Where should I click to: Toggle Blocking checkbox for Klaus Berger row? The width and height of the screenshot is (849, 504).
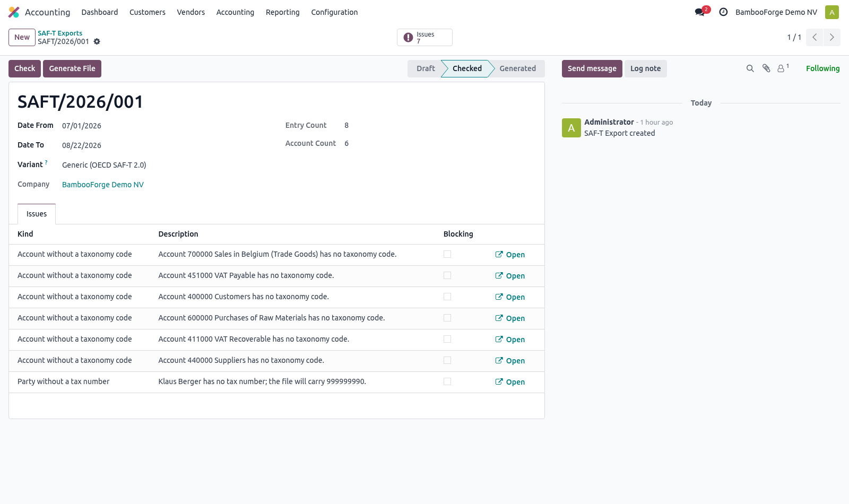coord(447,381)
